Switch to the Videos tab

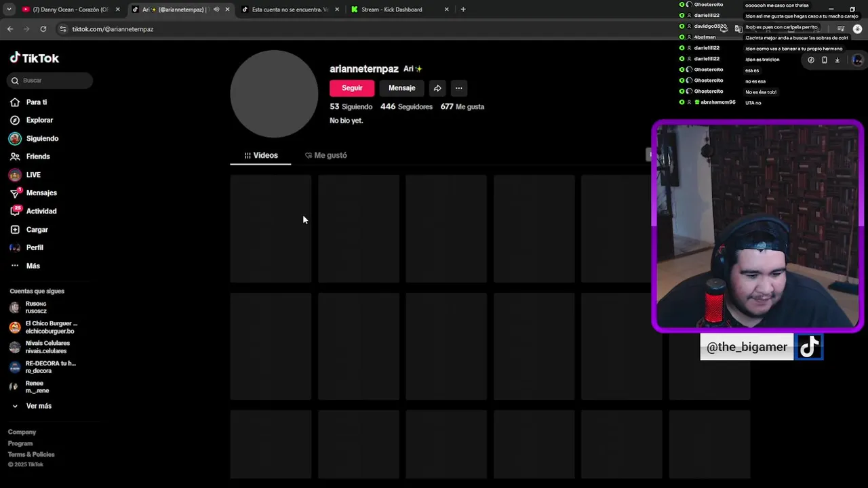click(260, 155)
